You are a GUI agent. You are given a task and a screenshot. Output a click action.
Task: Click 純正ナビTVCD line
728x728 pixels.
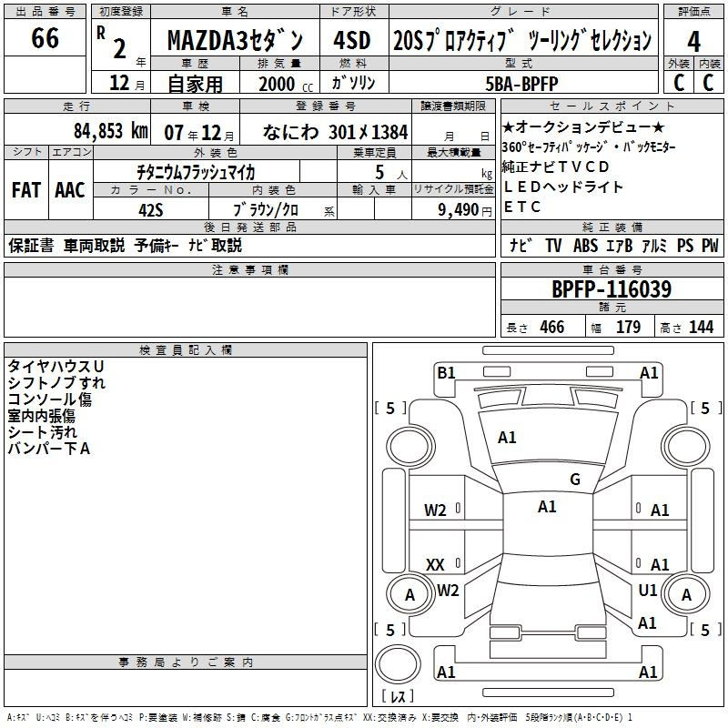[555, 167]
